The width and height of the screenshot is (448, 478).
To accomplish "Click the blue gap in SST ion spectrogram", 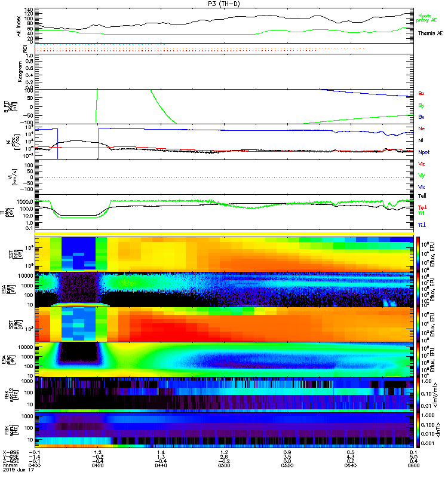I will 79,253.
